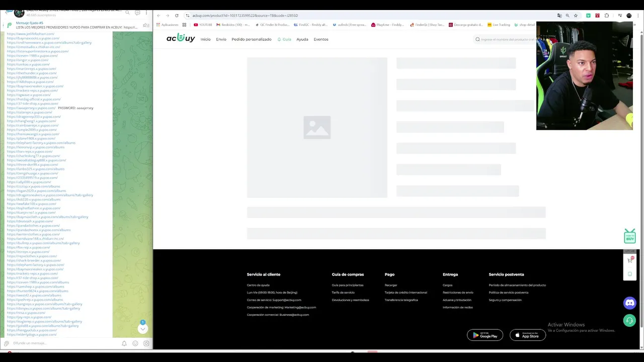This screenshot has height=362, width=644.
Task: Click the ACBuy logo
Action: (x=181, y=38)
